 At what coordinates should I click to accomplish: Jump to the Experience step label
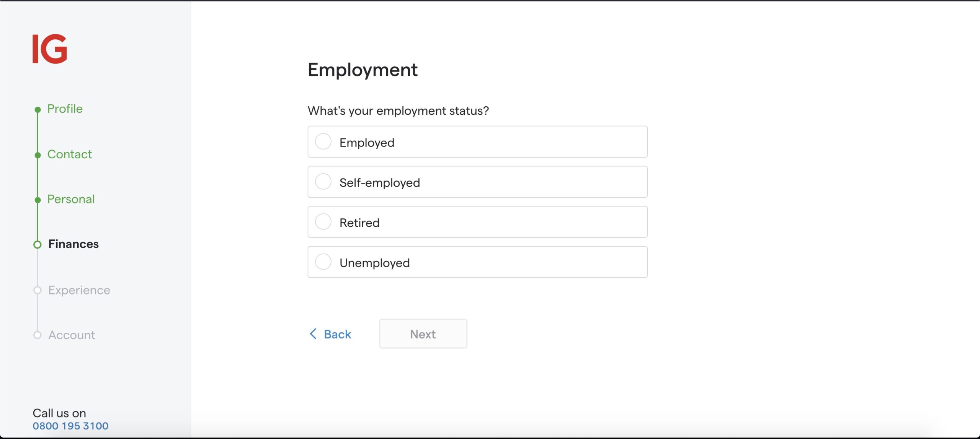tap(79, 290)
